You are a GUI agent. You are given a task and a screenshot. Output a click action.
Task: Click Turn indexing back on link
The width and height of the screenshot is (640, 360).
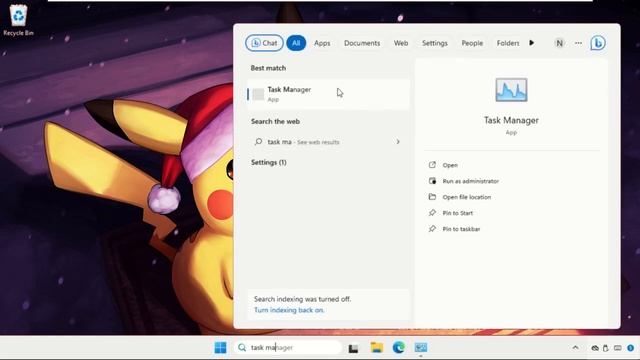(289, 310)
